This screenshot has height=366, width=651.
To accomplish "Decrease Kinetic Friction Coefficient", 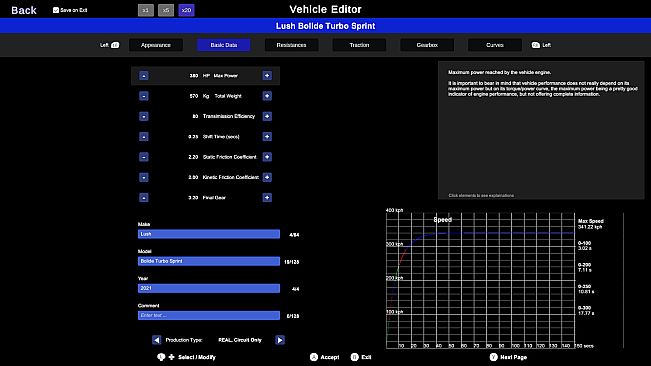I will click(144, 178).
